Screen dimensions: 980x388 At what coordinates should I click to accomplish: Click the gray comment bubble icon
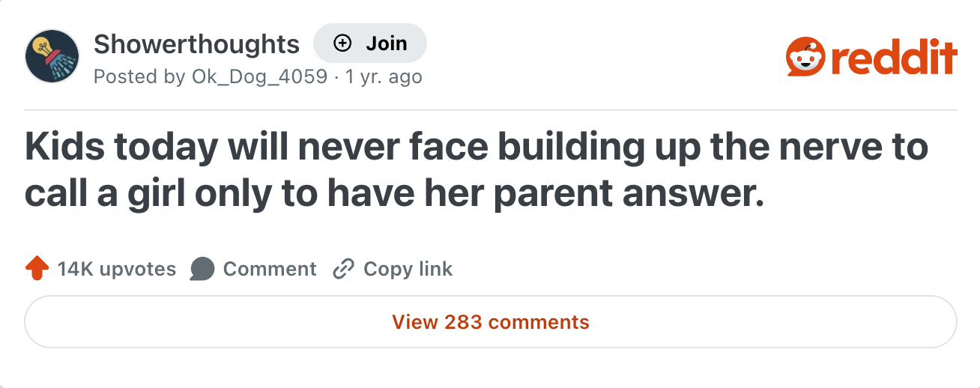(202, 269)
